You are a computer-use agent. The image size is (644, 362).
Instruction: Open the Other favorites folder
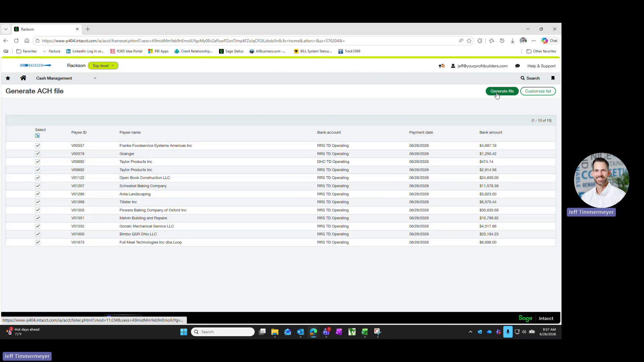pos(541,51)
